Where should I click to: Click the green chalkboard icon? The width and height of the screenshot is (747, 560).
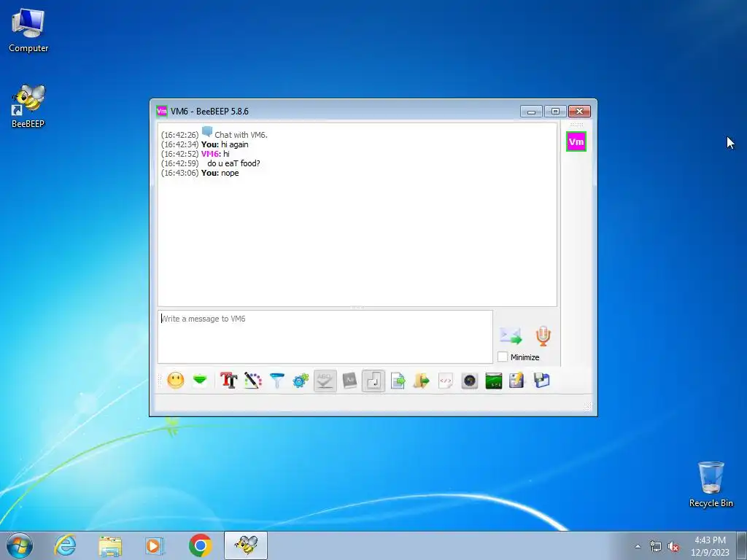coord(494,381)
